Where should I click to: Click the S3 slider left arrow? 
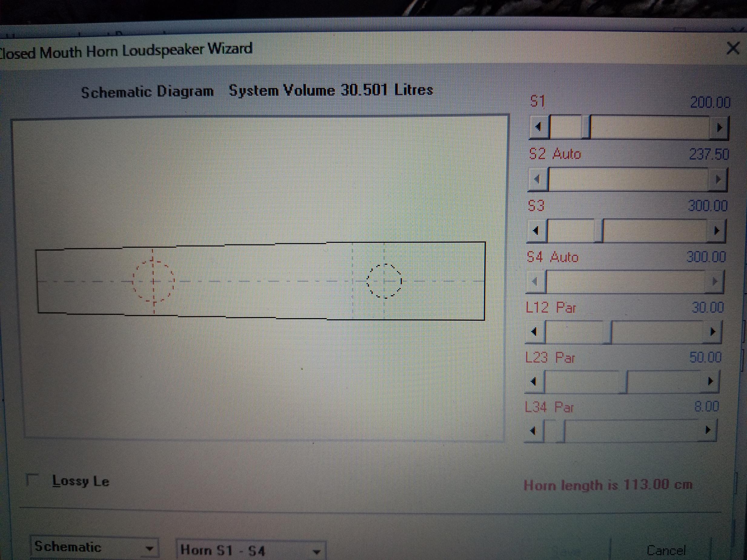(x=536, y=231)
